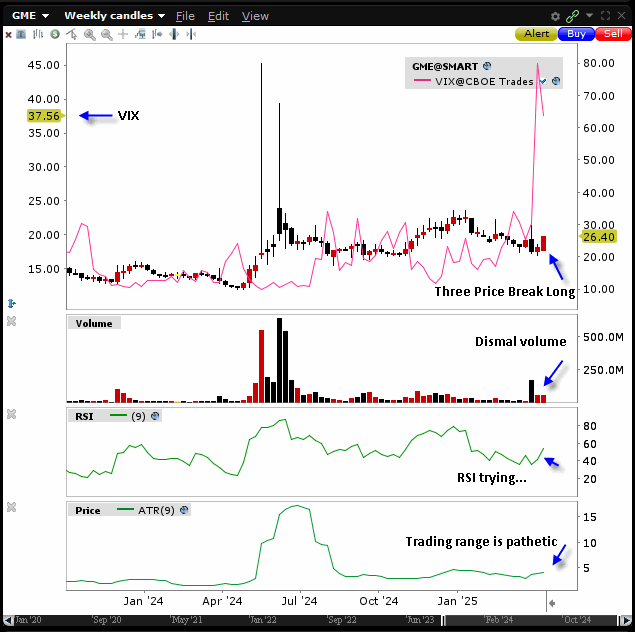
Task: Open chart settings gear icon
Action: click(555, 16)
